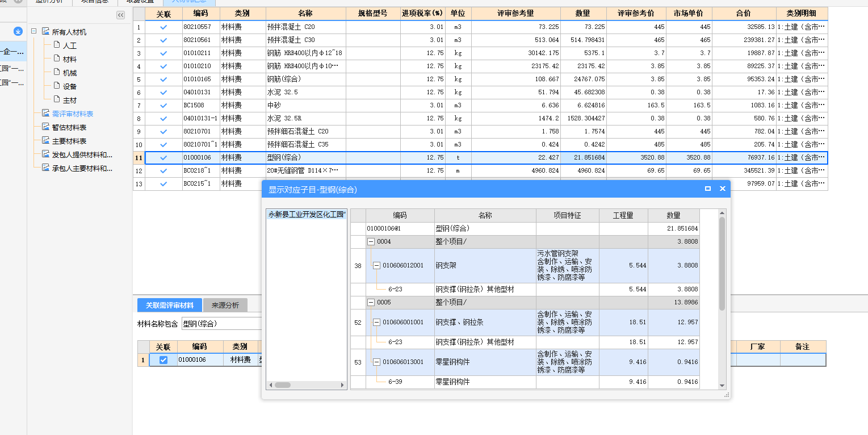868x435 pixels.
Task: Toggle 关联 checkmark for row 9 预拌细石混凝土 C20
Action: pos(163,131)
